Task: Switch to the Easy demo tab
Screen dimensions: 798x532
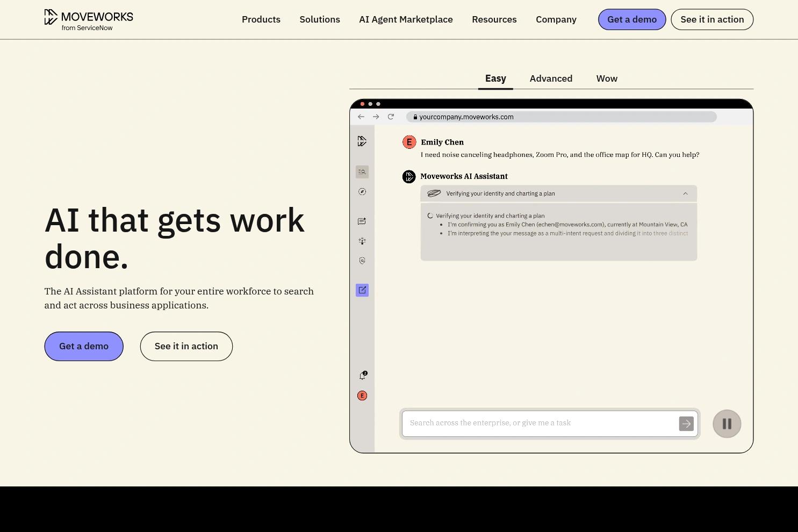Action: point(495,78)
